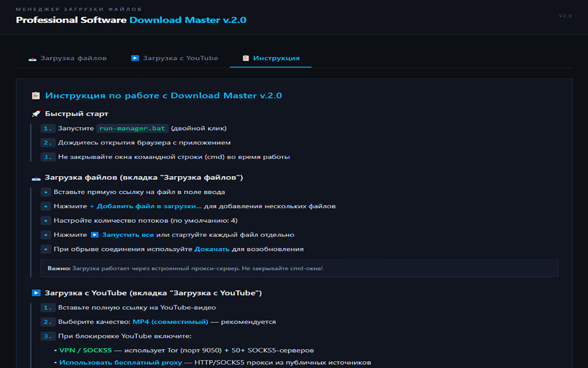
Task: Click the play icon in the YouTube tab
Action: (135, 58)
